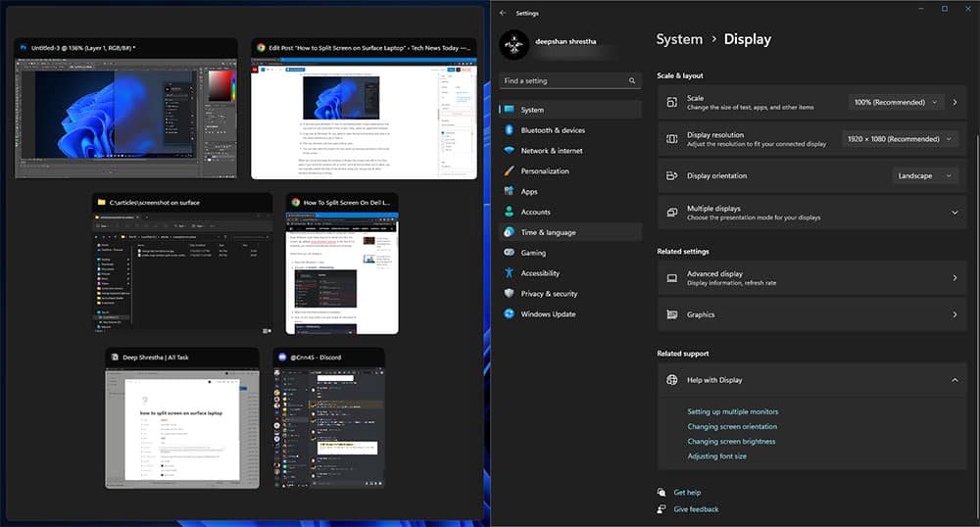
Task: Open the Display orientation Landscape dropdown
Action: [924, 175]
